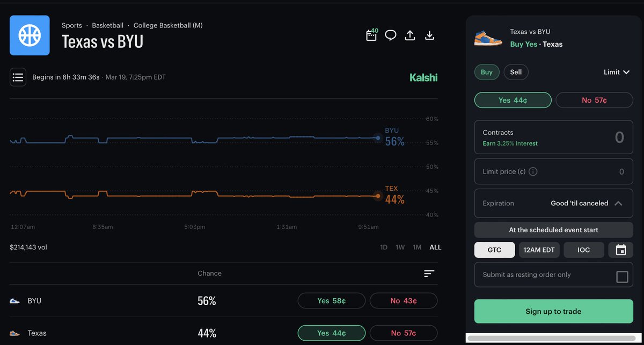This screenshot has width=644, height=345.
Task: Click the share upload icon
Action: click(x=410, y=35)
